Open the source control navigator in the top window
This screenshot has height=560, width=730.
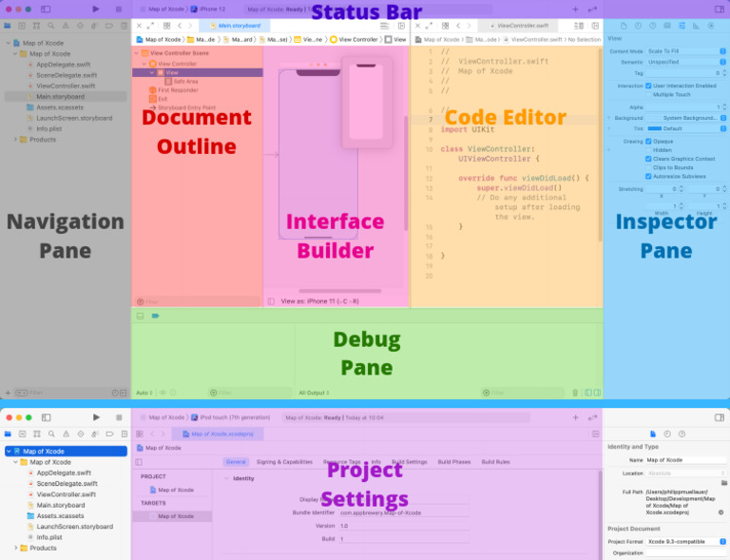click(22, 26)
